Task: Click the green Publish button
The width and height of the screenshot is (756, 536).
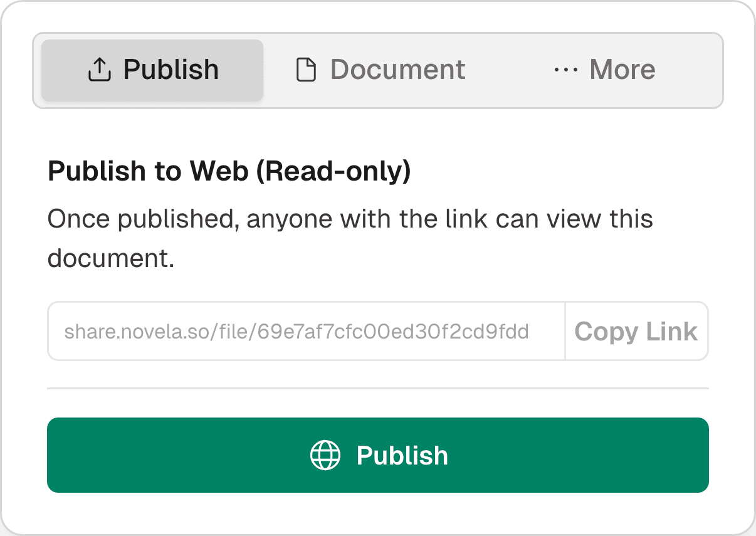Action: [x=377, y=455]
